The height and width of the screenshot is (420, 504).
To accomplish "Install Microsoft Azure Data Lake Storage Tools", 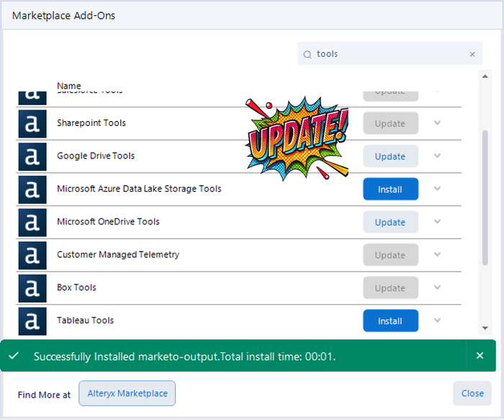I will [x=390, y=189].
